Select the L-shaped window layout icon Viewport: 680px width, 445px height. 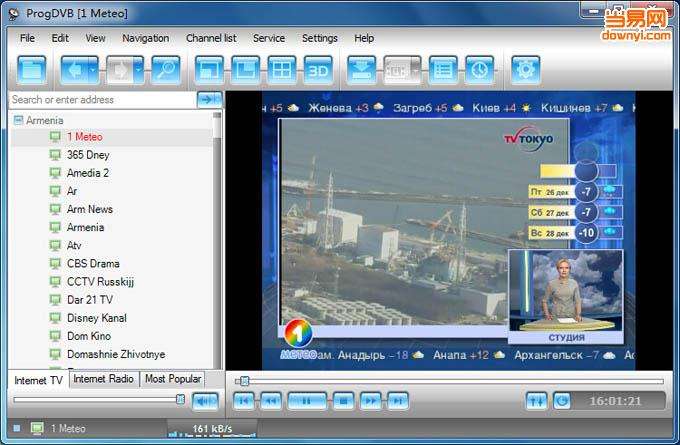pos(245,70)
